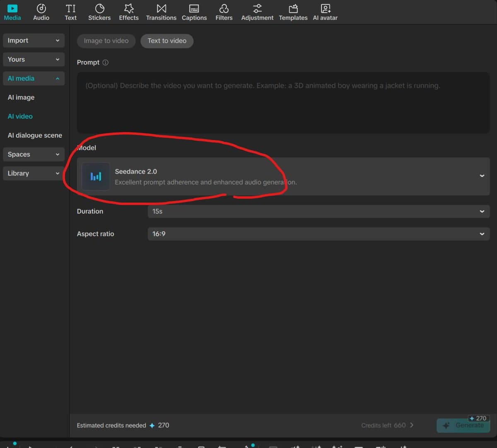Click the Prompt info icon
Image resolution: width=497 pixels, height=448 pixels.
tap(106, 63)
